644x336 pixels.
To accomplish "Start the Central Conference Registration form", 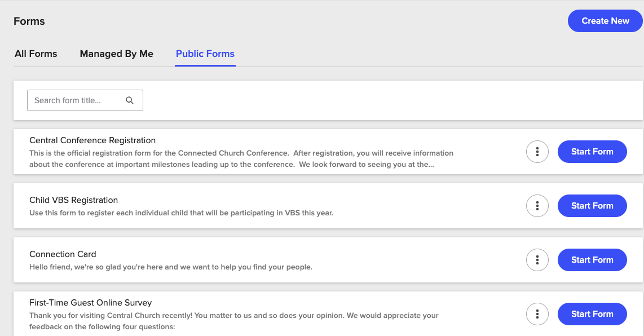I will pos(592,151).
